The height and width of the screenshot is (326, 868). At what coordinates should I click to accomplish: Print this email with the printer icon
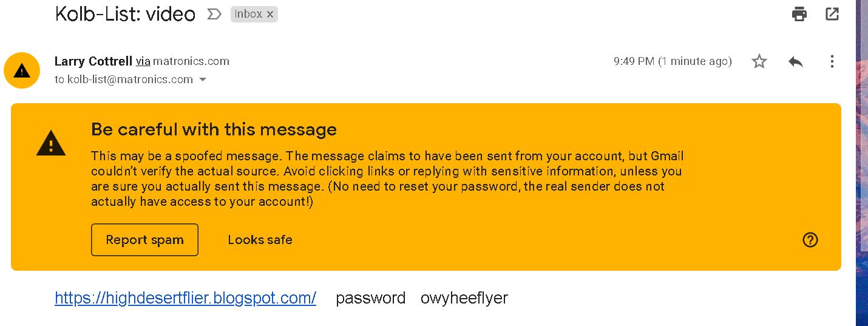(x=799, y=14)
